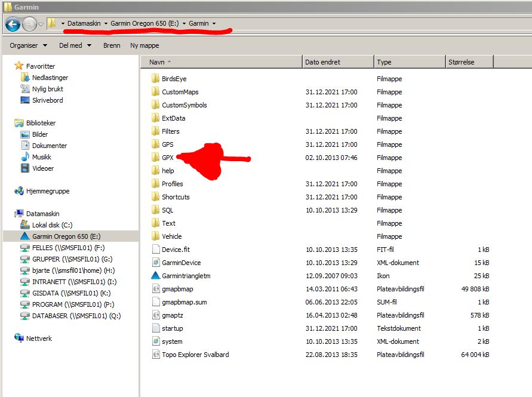Select the Topo Explorer Svalbard file
The image size is (532, 397).
[195, 355]
